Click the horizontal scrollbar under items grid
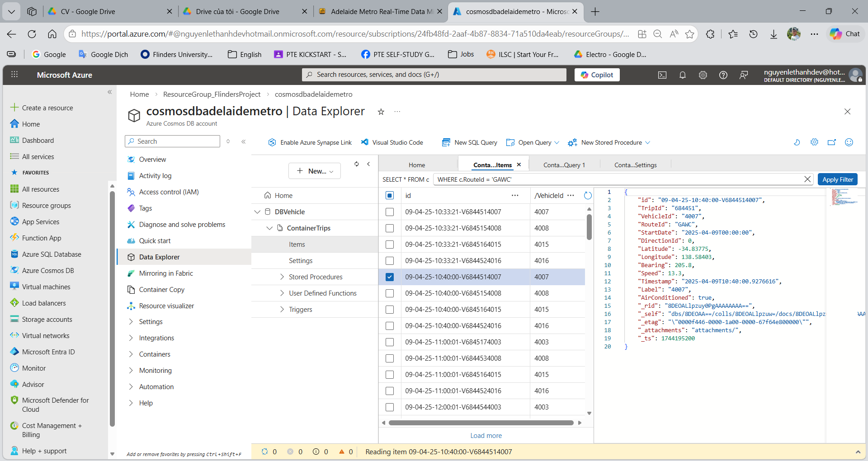 (x=481, y=423)
